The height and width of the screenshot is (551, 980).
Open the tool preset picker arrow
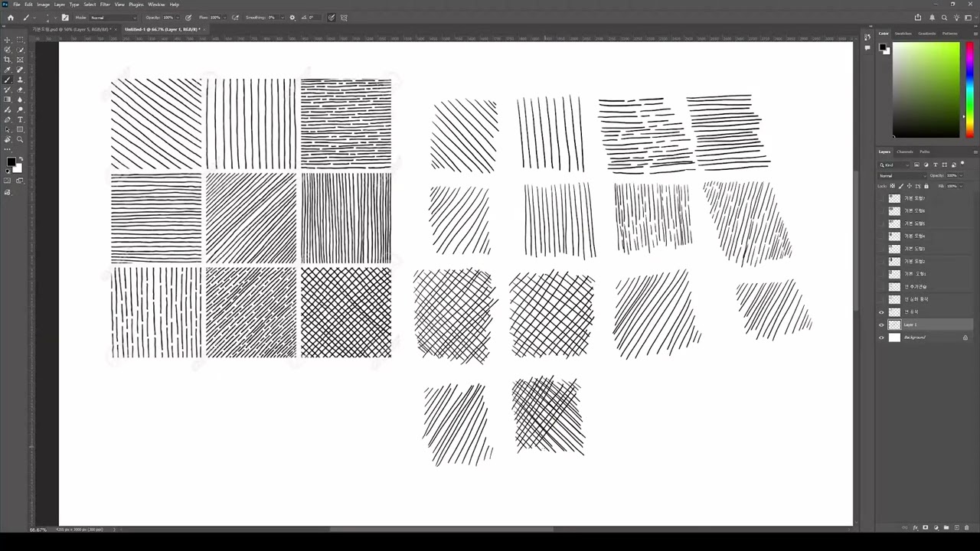(x=34, y=17)
